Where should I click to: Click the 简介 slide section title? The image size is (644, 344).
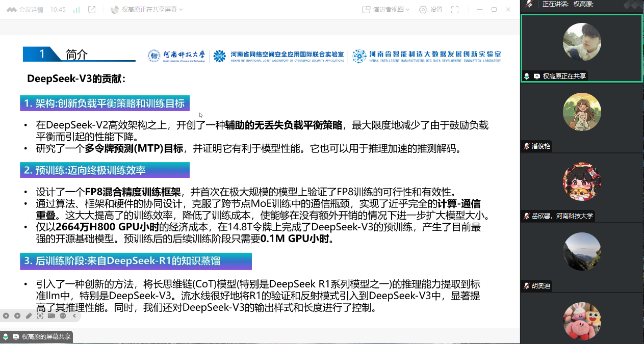pos(77,55)
